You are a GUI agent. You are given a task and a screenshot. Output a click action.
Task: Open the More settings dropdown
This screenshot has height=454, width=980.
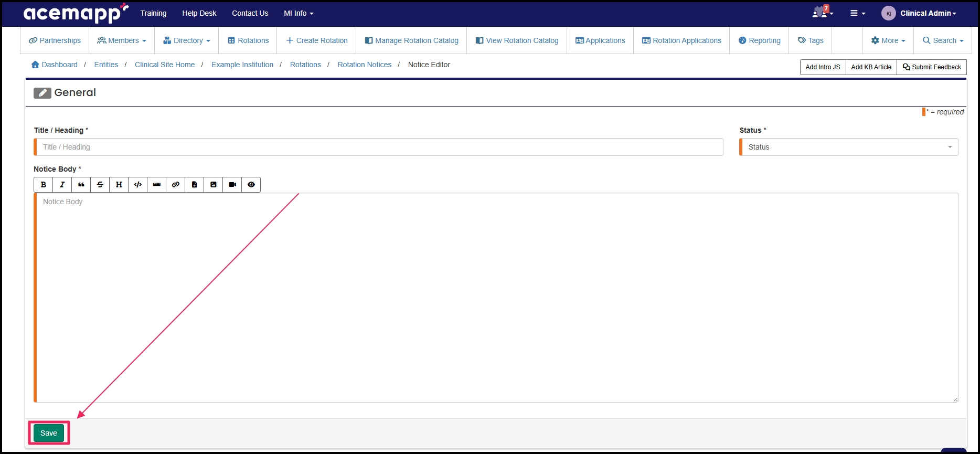(888, 40)
